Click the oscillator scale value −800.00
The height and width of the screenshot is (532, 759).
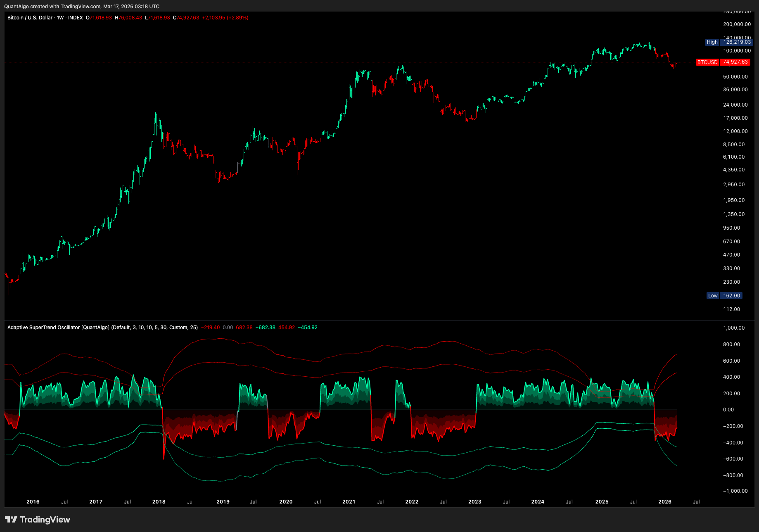733,475
